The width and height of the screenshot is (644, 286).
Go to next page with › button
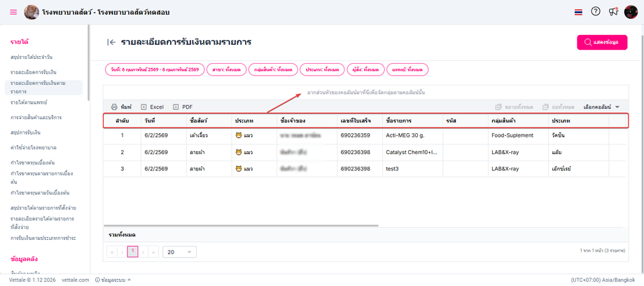click(x=143, y=252)
